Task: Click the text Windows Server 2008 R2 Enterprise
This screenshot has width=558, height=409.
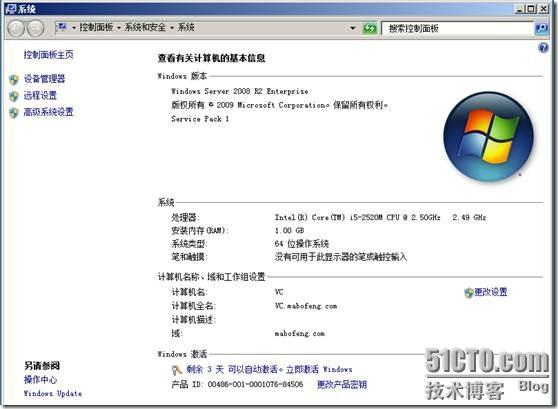Action: (x=239, y=91)
